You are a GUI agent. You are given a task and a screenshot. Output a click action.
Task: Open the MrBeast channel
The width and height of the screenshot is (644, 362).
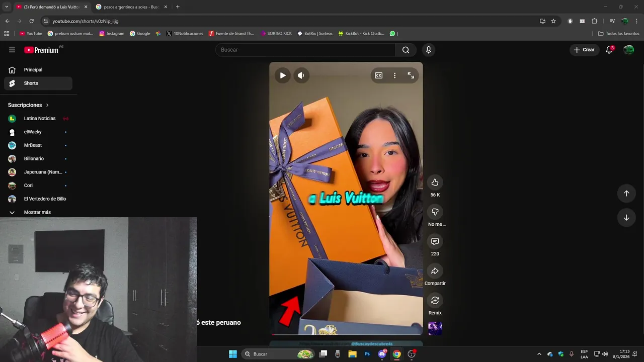(x=38, y=145)
